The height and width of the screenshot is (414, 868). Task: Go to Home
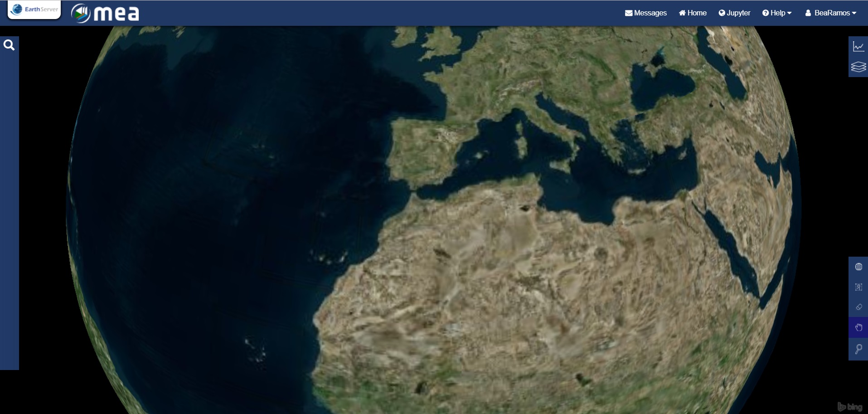pos(693,13)
